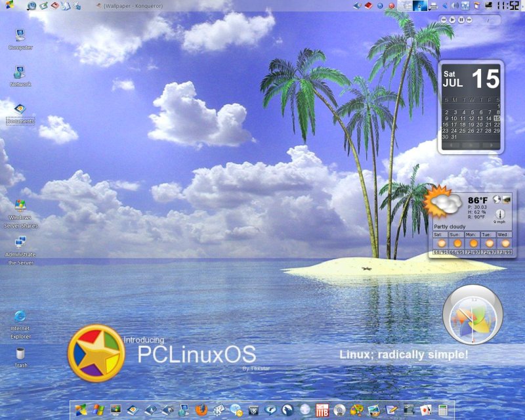Open the colorful star menu icon in dock

81,410
